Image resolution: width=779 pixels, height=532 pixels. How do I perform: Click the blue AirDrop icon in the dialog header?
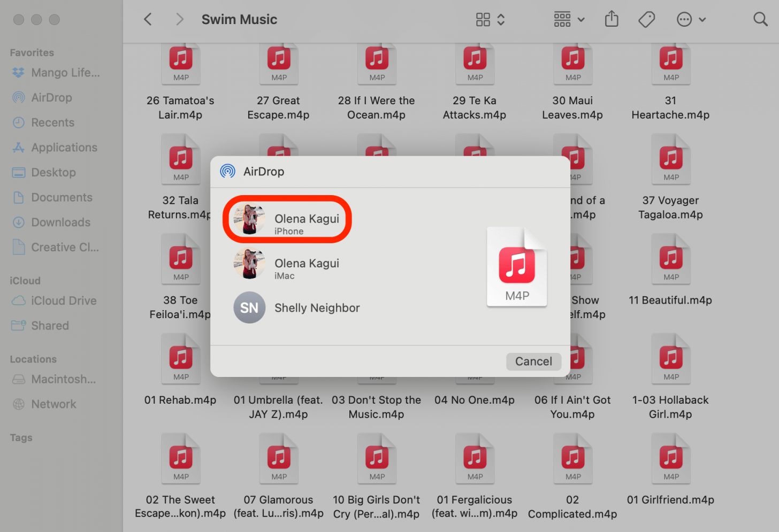coord(227,171)
